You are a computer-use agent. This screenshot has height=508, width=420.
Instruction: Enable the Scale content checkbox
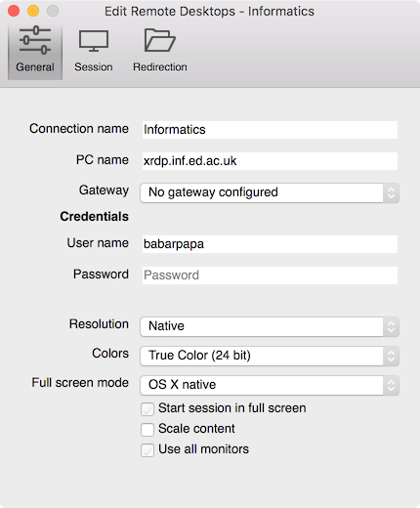point(147,429)
